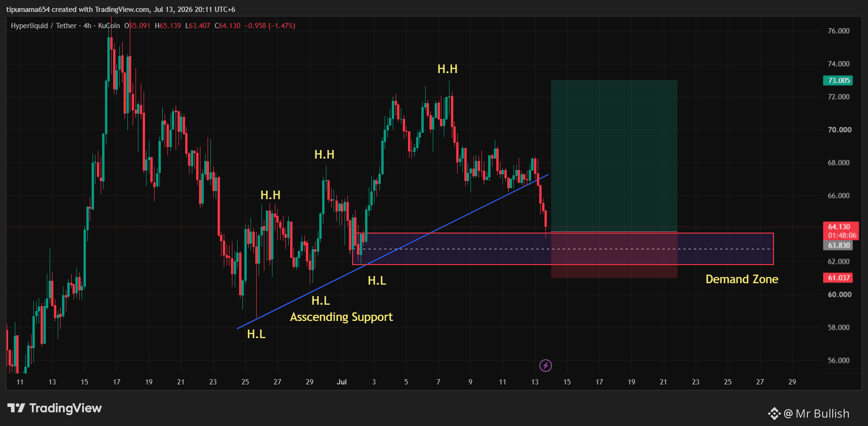The image size is (868, 426).
Task: Click the 58.000 price axis label
Action: tap(838, 328)
